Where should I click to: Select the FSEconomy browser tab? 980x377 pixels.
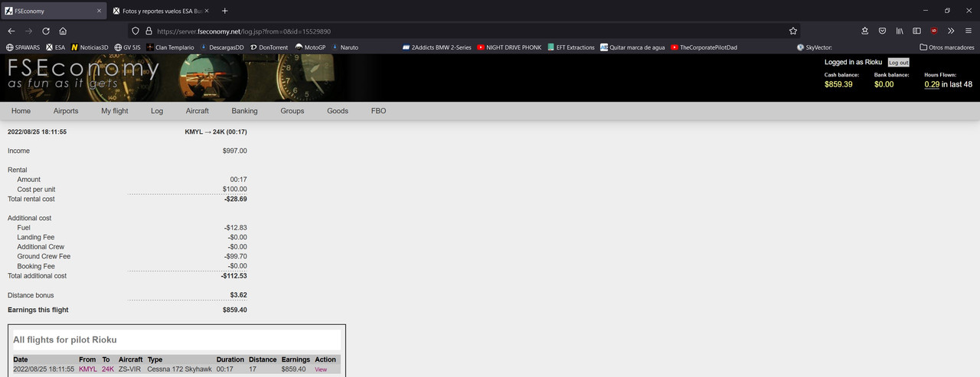53,11
